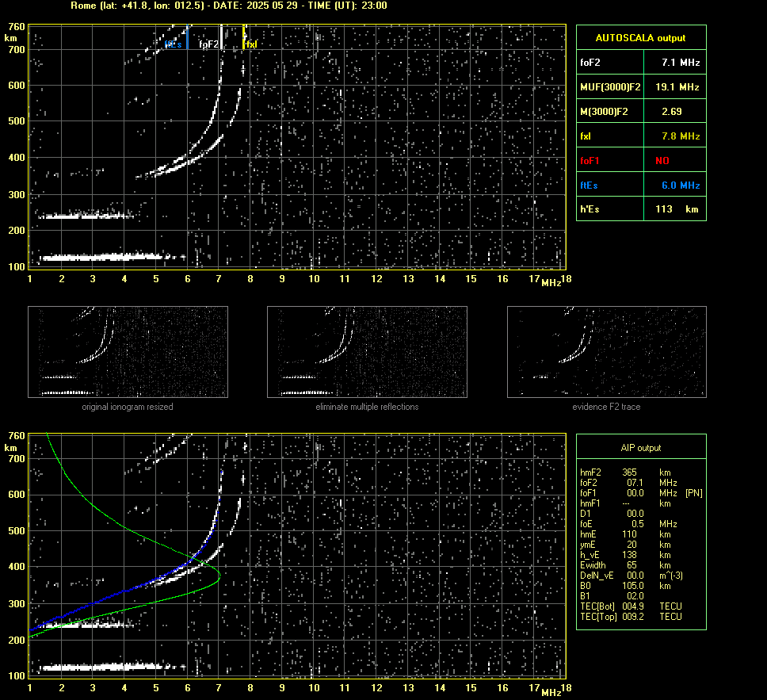Click the 'evidence F2 trace' thumbnail
767x700 pixels.
[607, 352]
